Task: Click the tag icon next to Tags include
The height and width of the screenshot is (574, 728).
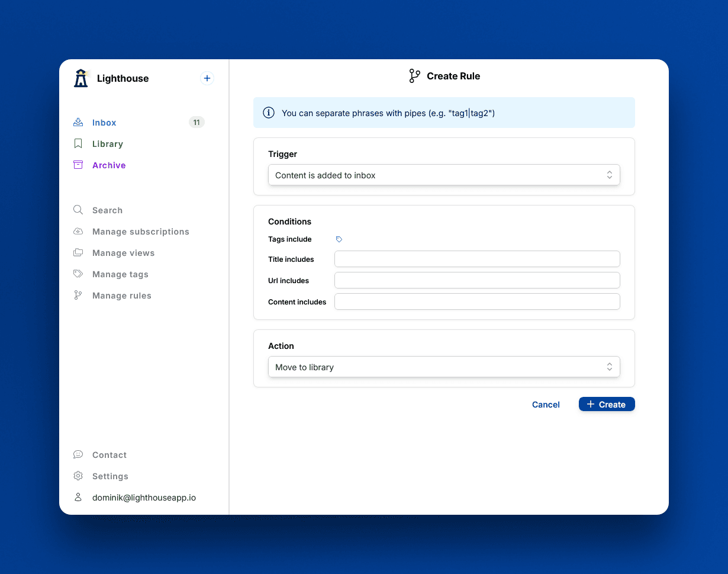Action: (x=339, y=239)
